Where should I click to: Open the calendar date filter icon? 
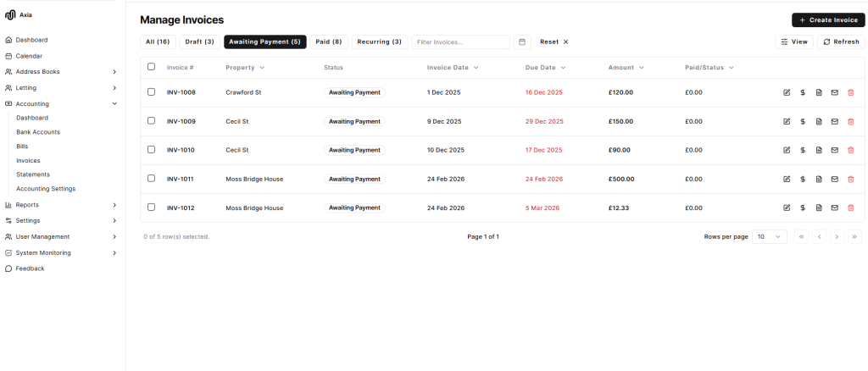tap(522, 42)
